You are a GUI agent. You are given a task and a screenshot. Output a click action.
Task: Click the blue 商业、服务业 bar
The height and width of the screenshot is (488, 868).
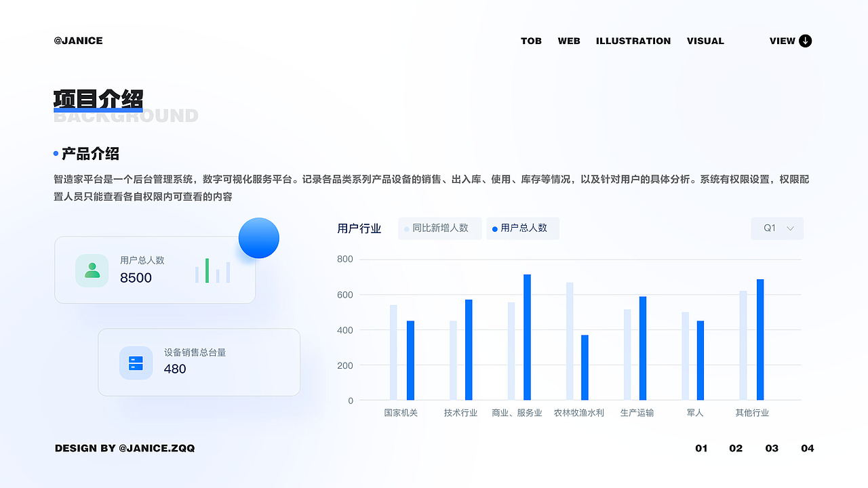(x=527, y=337)
